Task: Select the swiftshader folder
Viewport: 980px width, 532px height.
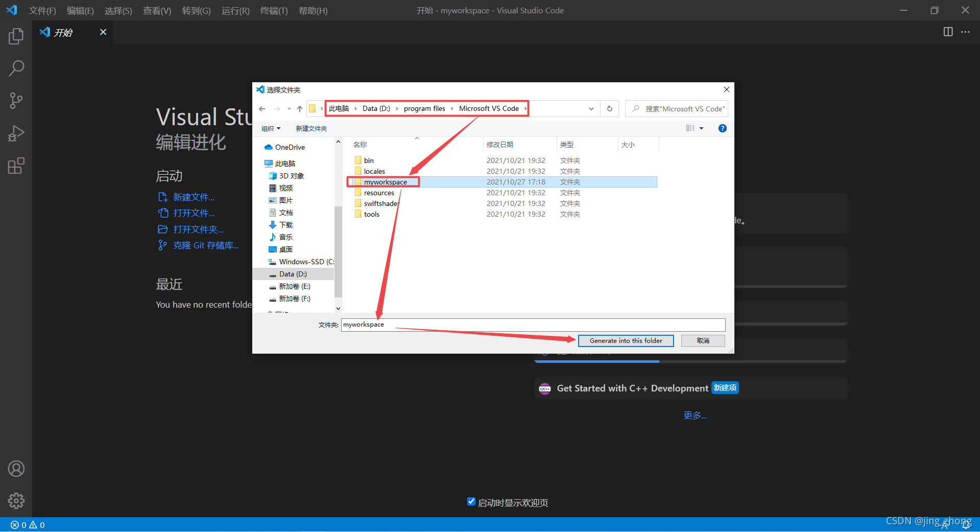Action: point(381,203)
